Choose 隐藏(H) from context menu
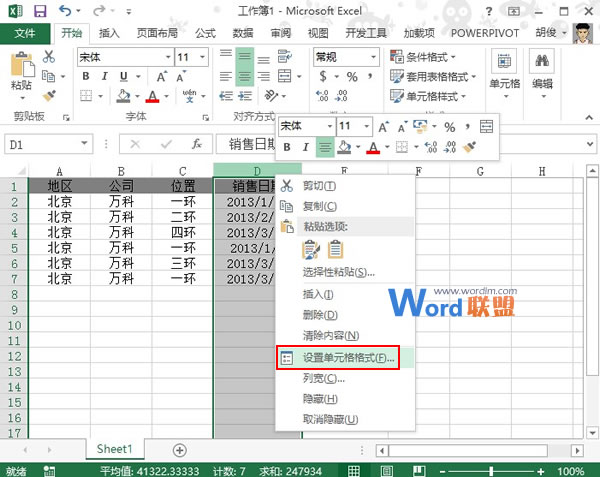The width and height of the screenshot is (600, 477). pyautogui.click(x=344, y=399)
